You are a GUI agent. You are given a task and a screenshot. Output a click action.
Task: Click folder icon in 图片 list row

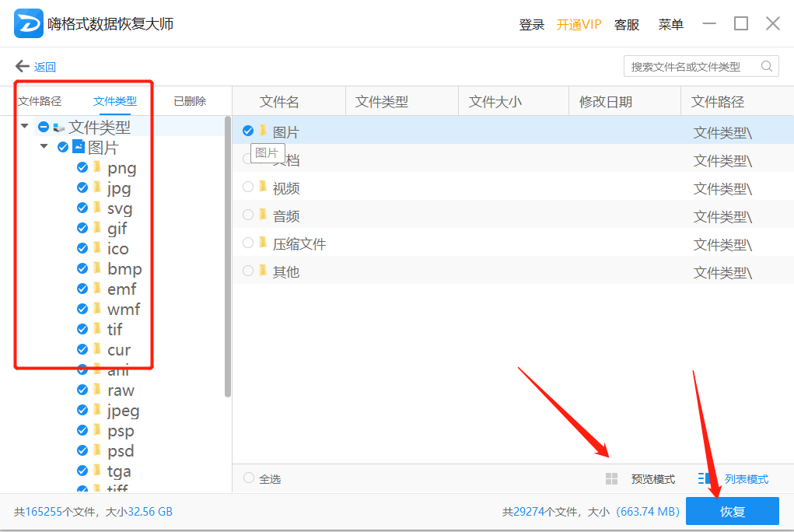coord(263,131)
